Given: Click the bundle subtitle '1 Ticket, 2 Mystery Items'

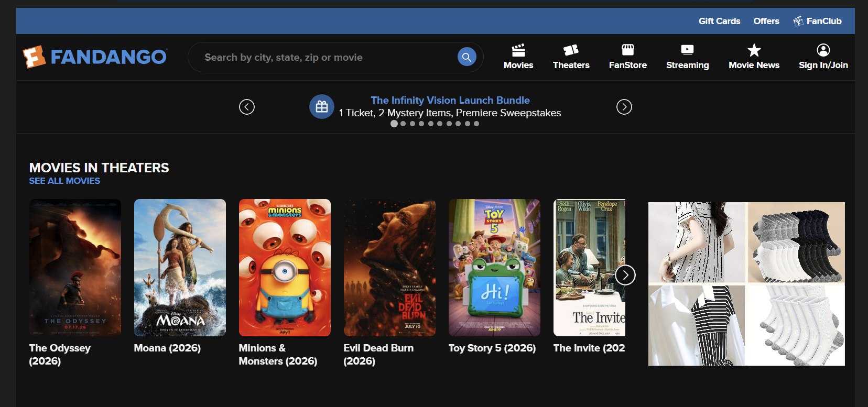Looking at the screenshot, I should 450,113.
